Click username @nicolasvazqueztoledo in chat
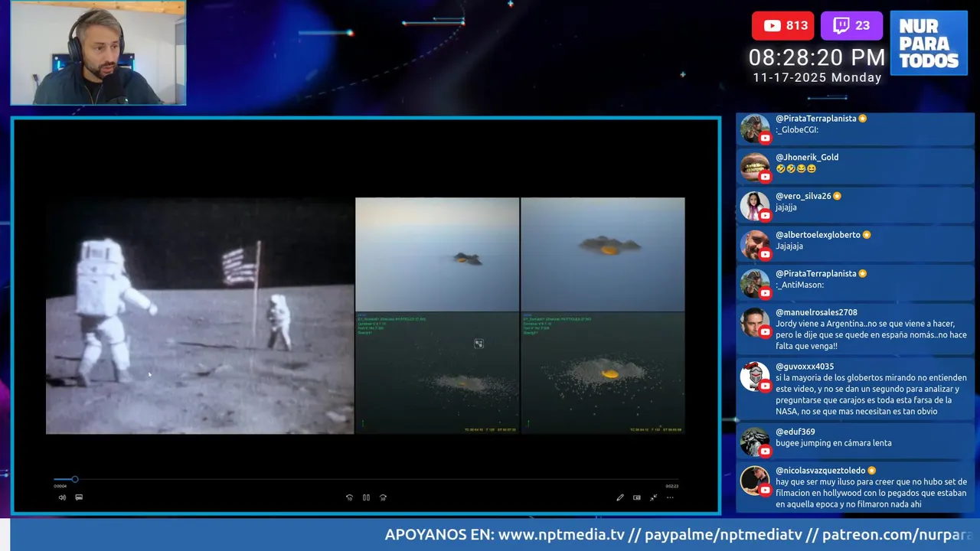The height and width of the screenshot is (551, 980). pyautogui.click(x=821, y=471)
